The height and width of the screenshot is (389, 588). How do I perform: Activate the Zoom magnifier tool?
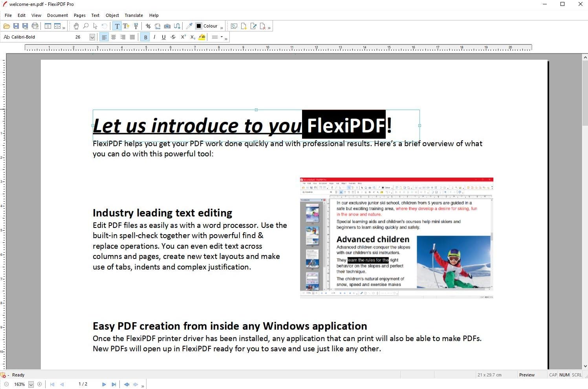pos(86,26)
